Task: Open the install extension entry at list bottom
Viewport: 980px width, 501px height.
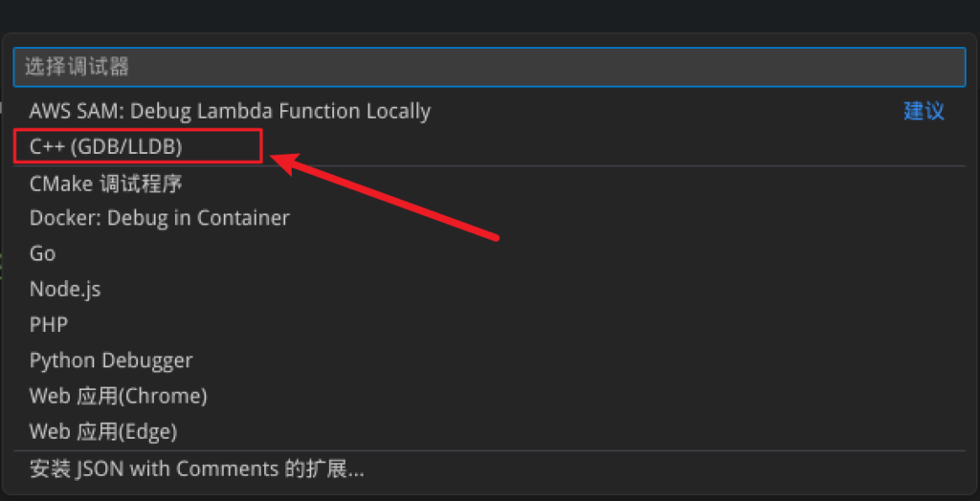Action: tap(489, 468)
